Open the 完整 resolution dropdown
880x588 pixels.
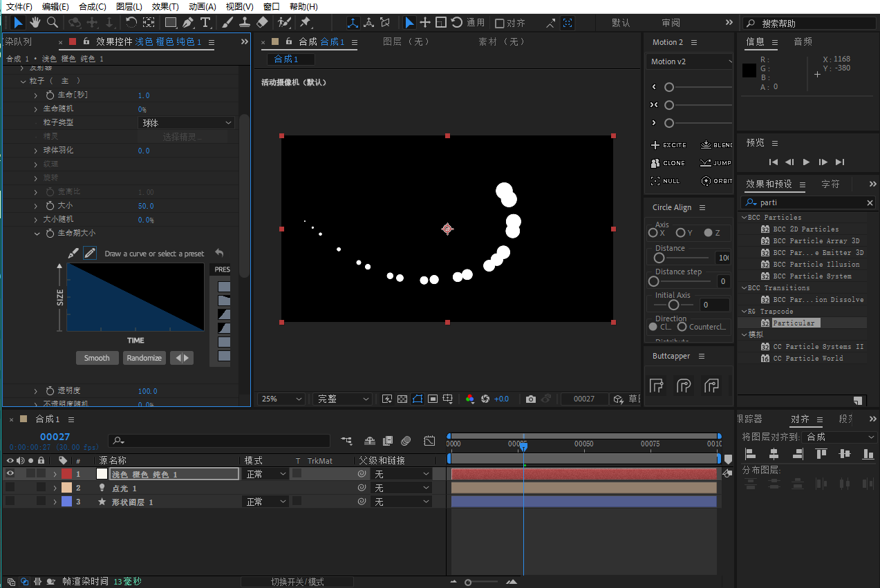tap(342, 399)
